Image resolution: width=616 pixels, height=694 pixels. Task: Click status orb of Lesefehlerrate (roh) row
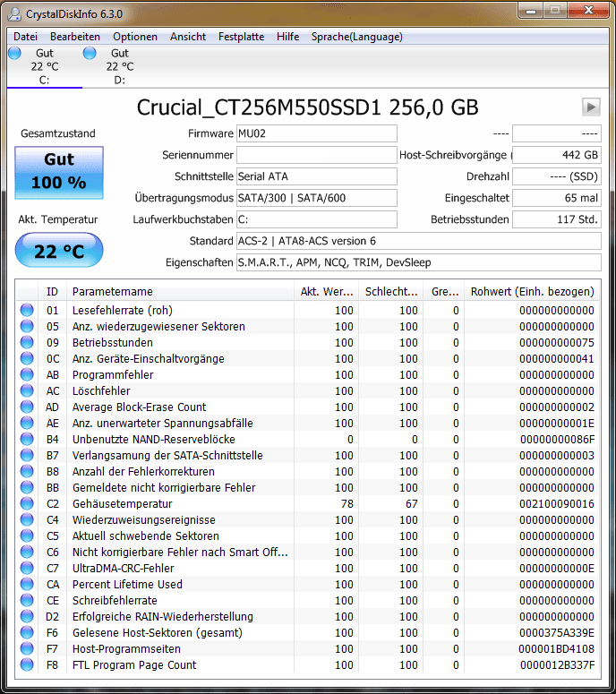pyautogui.click(x=27, y=310)
